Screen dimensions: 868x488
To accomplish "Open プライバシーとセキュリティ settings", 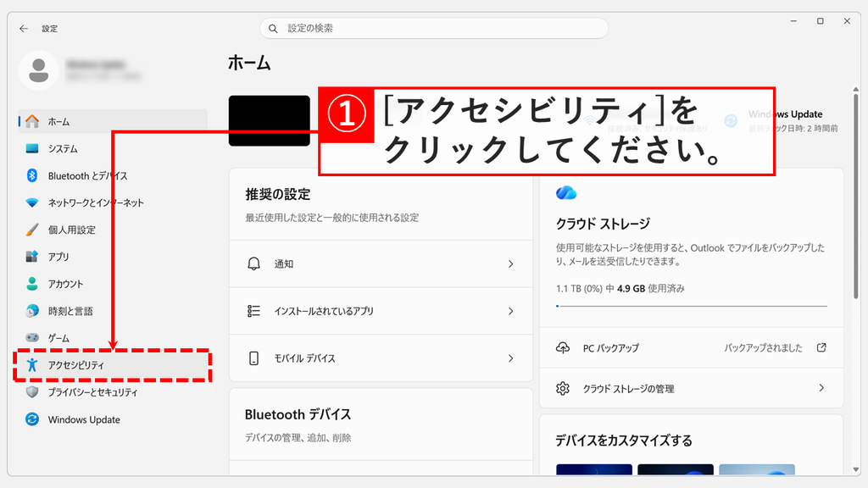I will (x=113, y=391).
